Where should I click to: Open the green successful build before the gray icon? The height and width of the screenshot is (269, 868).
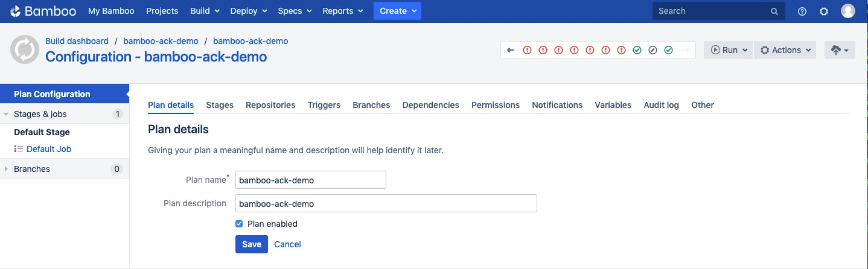point(637,50)
